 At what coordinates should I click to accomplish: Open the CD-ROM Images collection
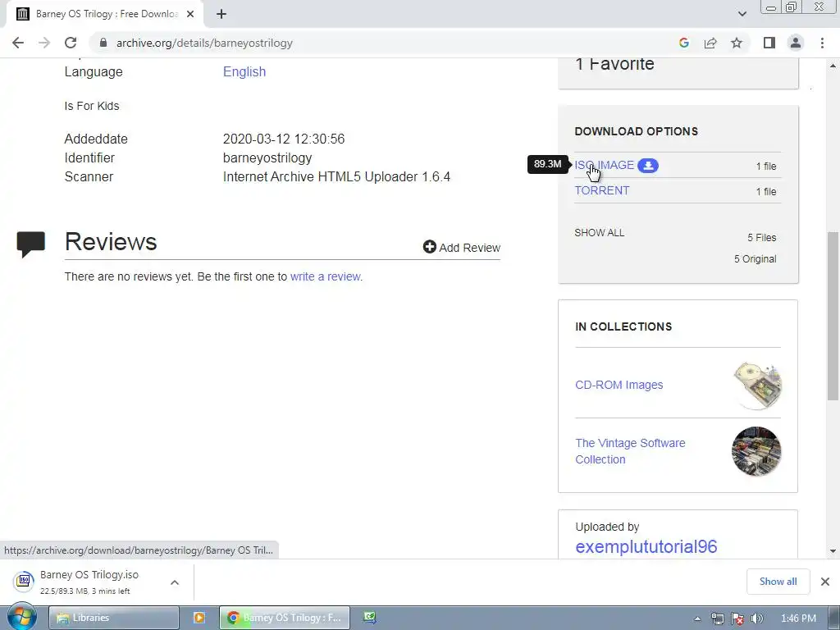[619, 385]
